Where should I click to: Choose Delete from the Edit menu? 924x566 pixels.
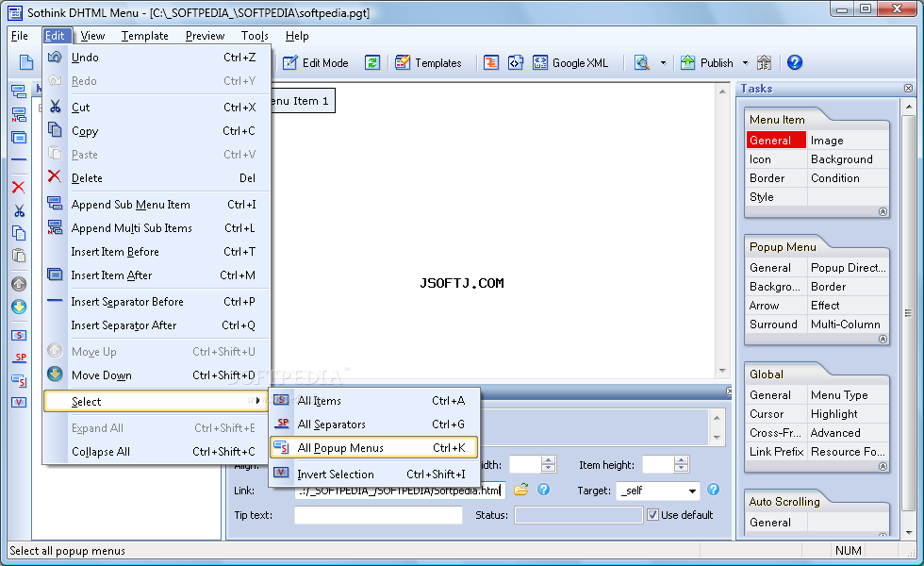click(157, 178)
